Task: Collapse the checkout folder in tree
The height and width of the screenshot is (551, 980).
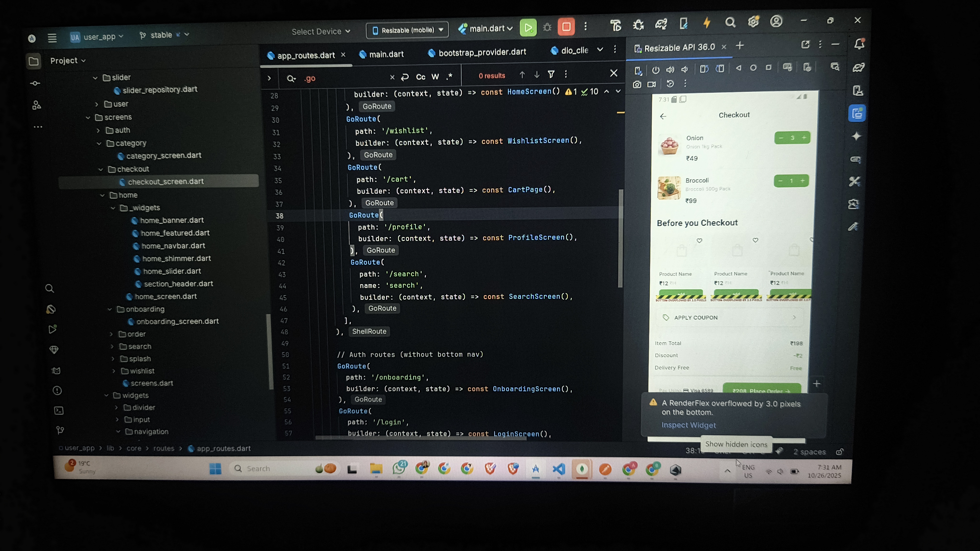Action: pyautogui.click(x=101, y=170)
